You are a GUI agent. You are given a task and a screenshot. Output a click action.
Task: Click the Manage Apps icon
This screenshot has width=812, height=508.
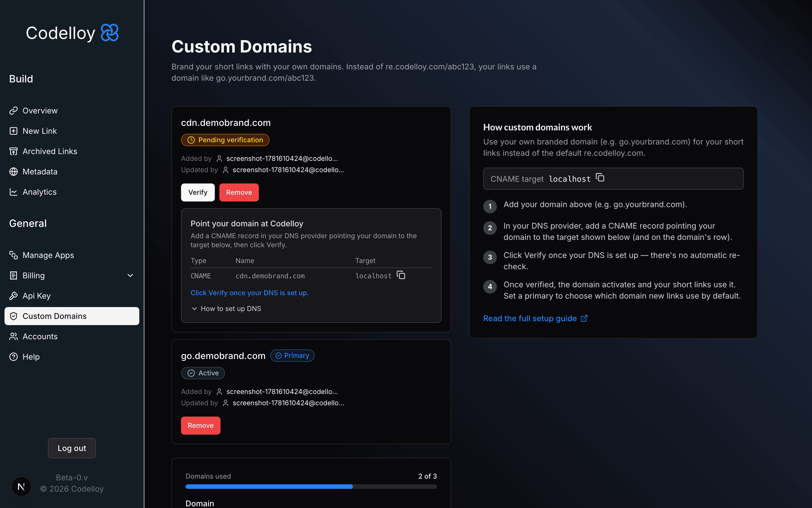tap(14, 255)
